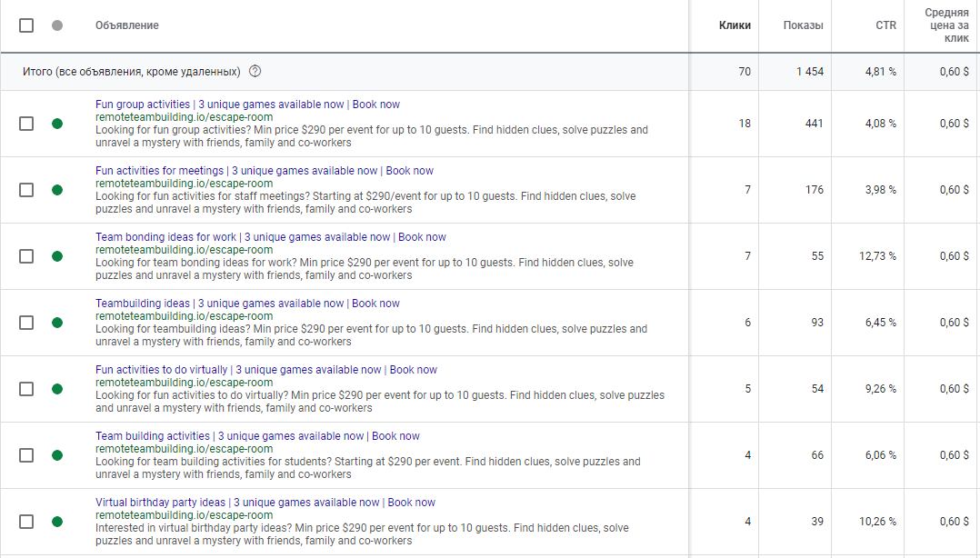Click total impressions value '1 454'
Image resolution: width=980 pixels, height=558 pixels.
[x=810, y=71]
